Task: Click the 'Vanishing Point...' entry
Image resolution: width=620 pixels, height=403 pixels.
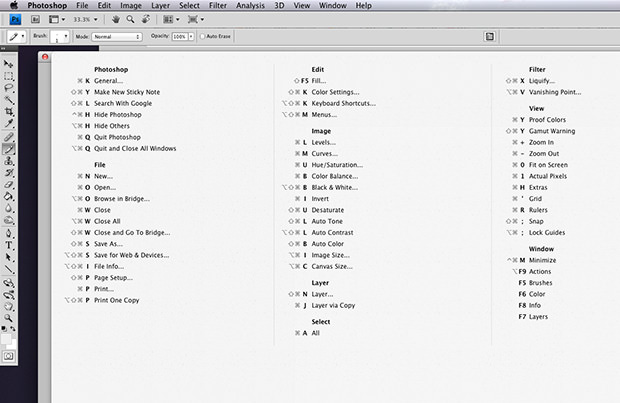Action: (555, 92)
